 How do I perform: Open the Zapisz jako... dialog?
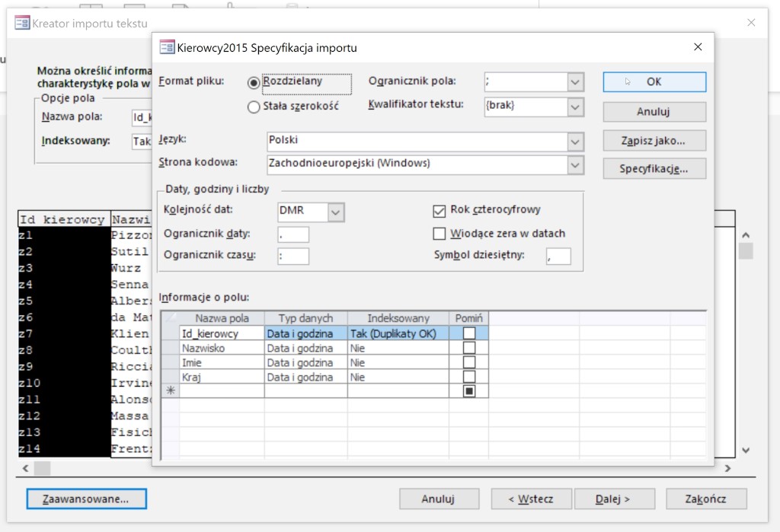point(654,141)
